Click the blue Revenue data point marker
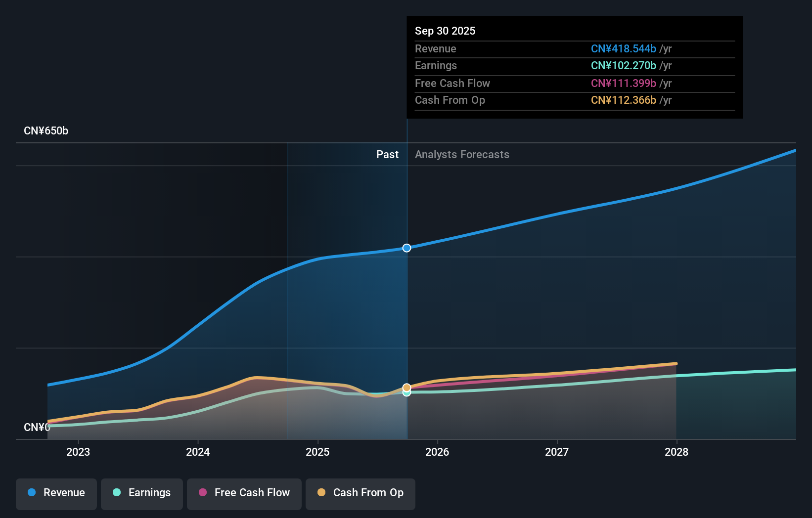This screenshot has height=518, width=812. click(x=406, y=248)
